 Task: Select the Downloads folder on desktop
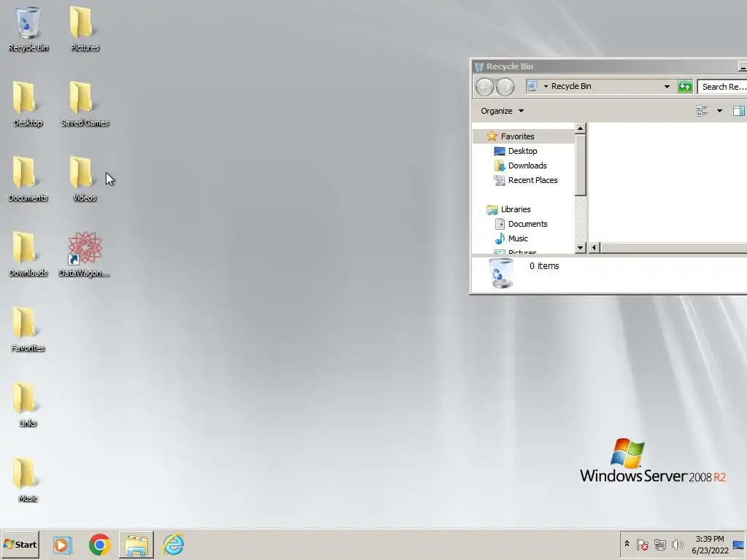(x=28, y=254)
